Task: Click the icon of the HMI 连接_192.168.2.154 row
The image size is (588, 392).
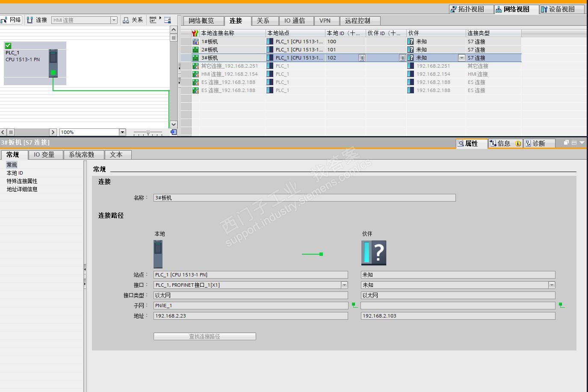Action: tap(195, 74)
